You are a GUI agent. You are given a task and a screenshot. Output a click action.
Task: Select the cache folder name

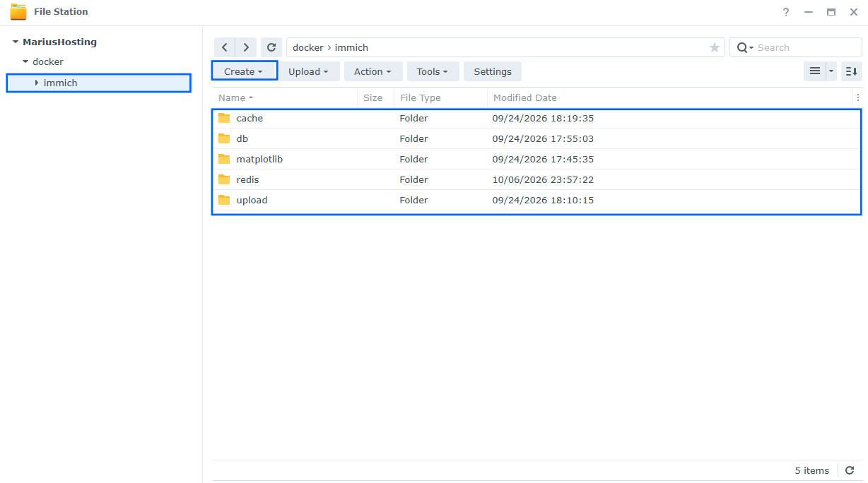point(250,118)
